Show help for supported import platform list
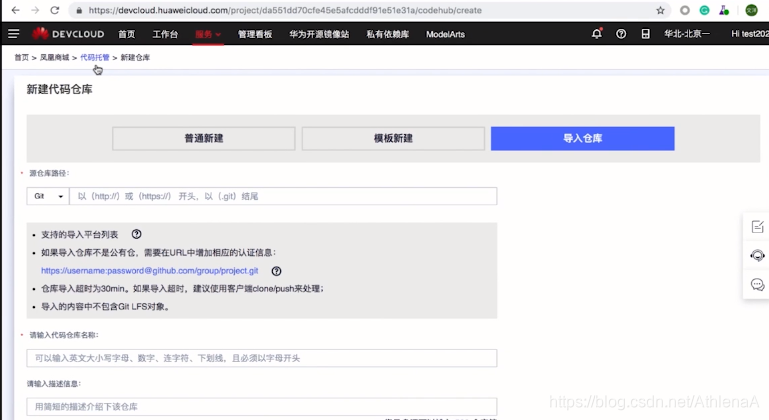Screen dimensions: 769x420 pyautogui.click(x=136, y=235)
